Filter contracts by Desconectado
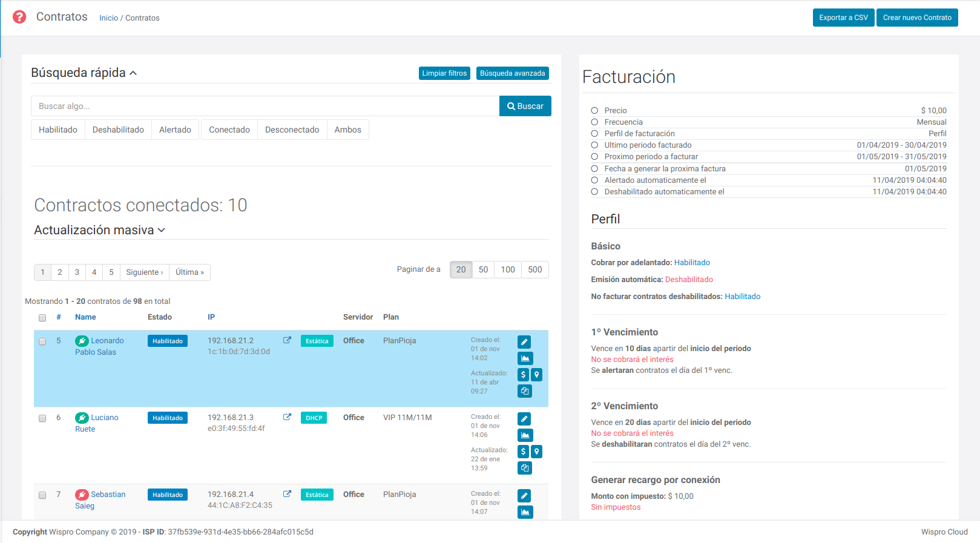 (x=292, y=130)
